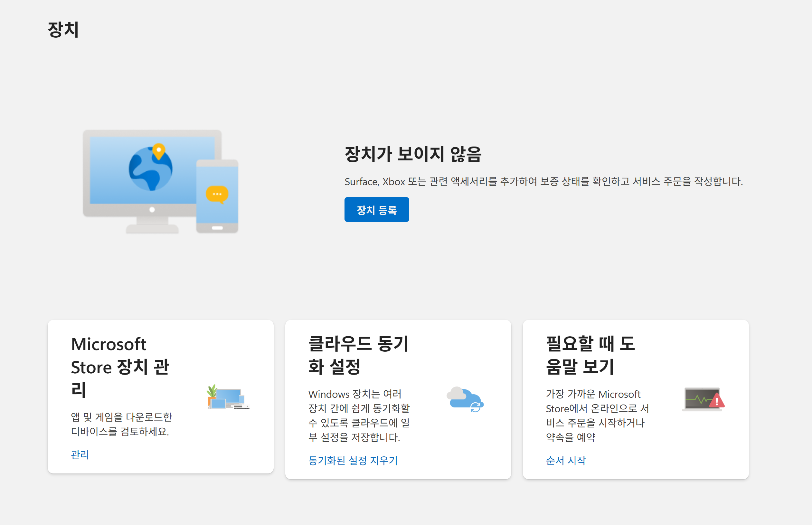Open the 동기화된 설정 지우기 link
Viewport: 812px width, 525px height.
click(x=353, y=460)
